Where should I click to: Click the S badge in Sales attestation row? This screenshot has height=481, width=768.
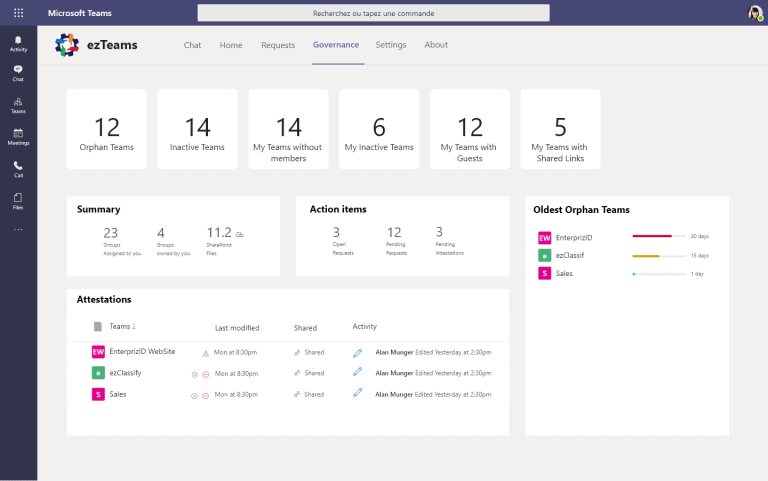pyautogui.click(x=98, y=394)
